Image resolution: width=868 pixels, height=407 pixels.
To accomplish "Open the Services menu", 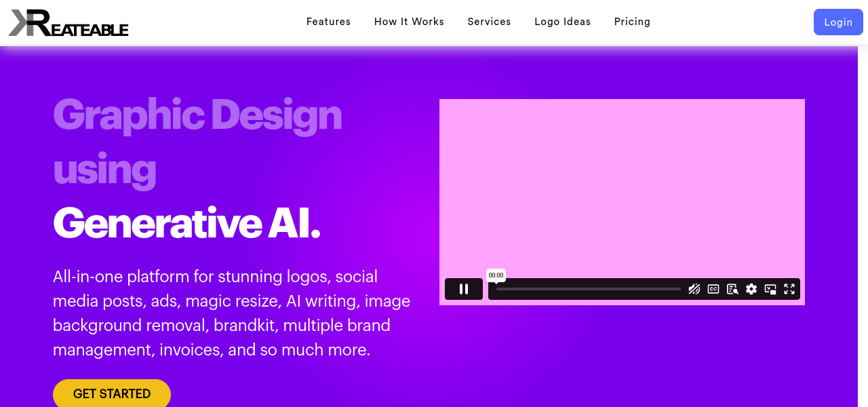I will tap(489, 22).
